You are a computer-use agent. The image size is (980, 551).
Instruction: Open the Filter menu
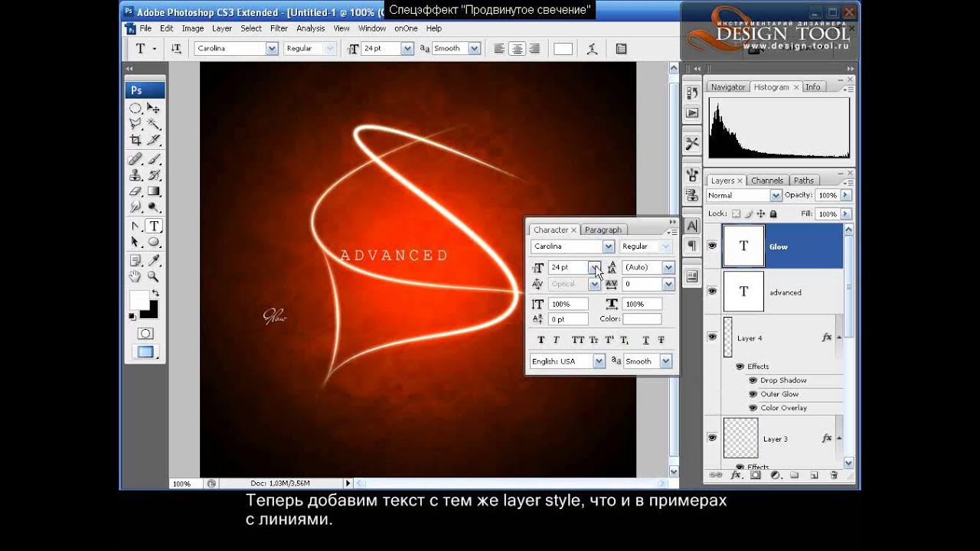tap(279, 28)
